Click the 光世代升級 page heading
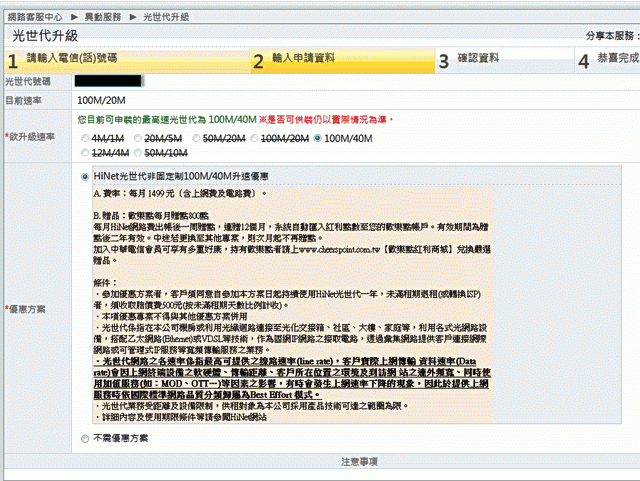 45,36
